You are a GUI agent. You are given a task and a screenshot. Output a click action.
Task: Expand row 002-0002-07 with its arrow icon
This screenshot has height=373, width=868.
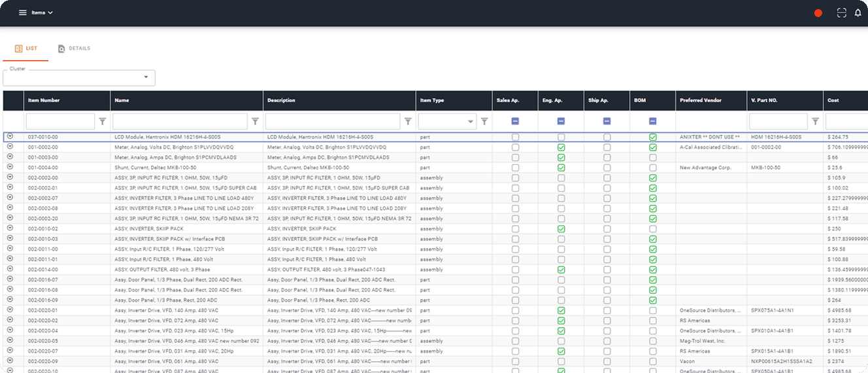(10, 198)
